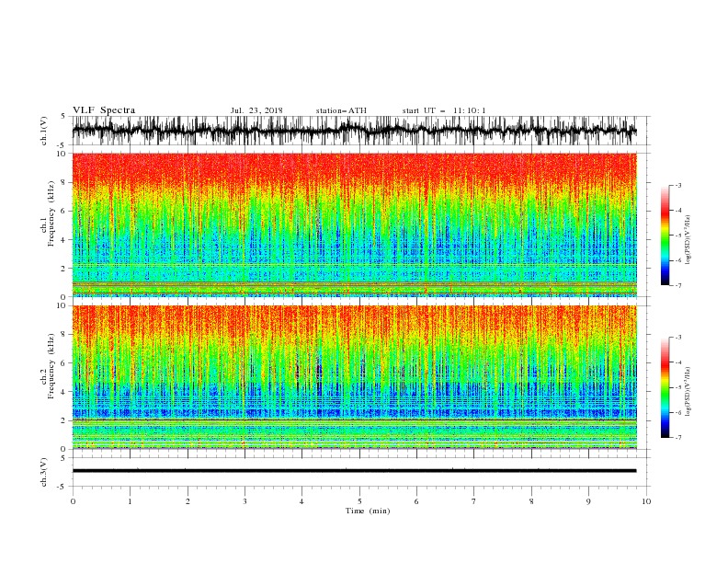This screenshot has height=563, width=728.
Task: Click the "station=ATH" header label
Action: 341,110
